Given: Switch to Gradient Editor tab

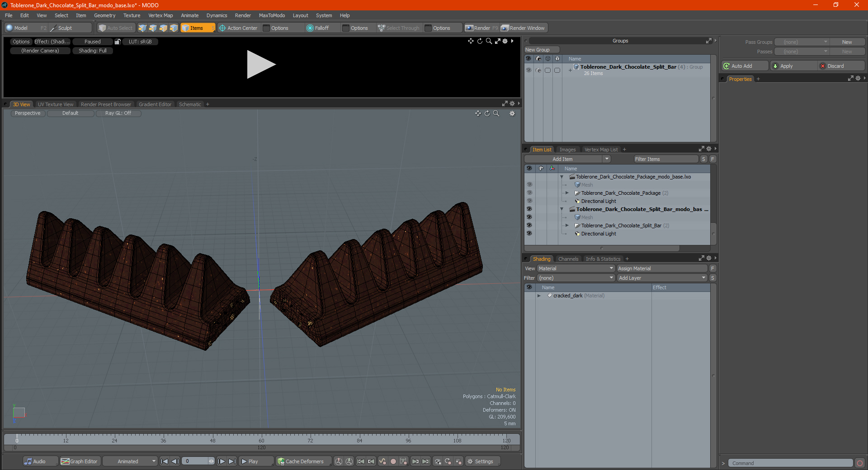Looking at the screenshot, I should (x=155, y=104).
